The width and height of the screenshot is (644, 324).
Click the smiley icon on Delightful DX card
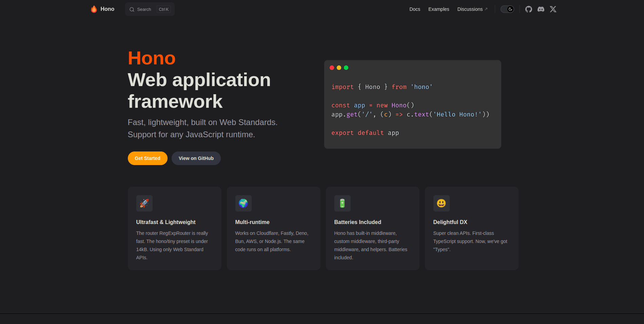tap(442, 203)
